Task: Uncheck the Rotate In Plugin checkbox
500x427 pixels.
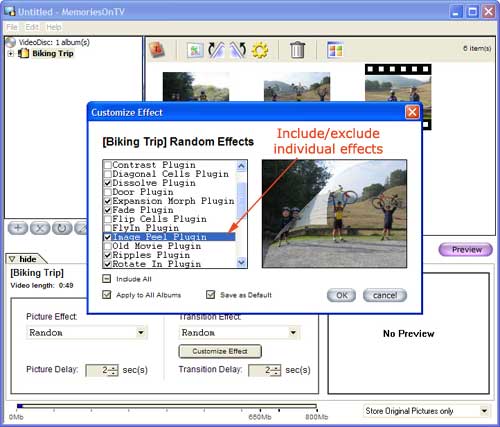Action: point(108,264)
